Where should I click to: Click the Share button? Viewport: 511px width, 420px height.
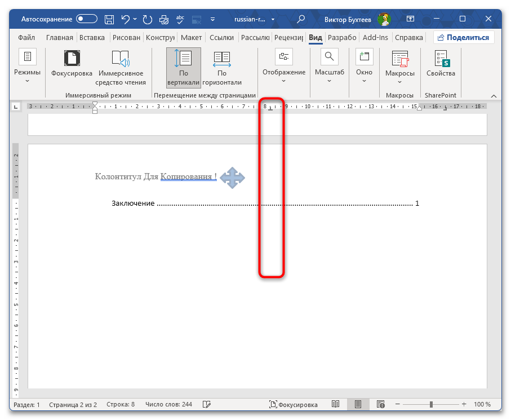[x=464, y=38]
